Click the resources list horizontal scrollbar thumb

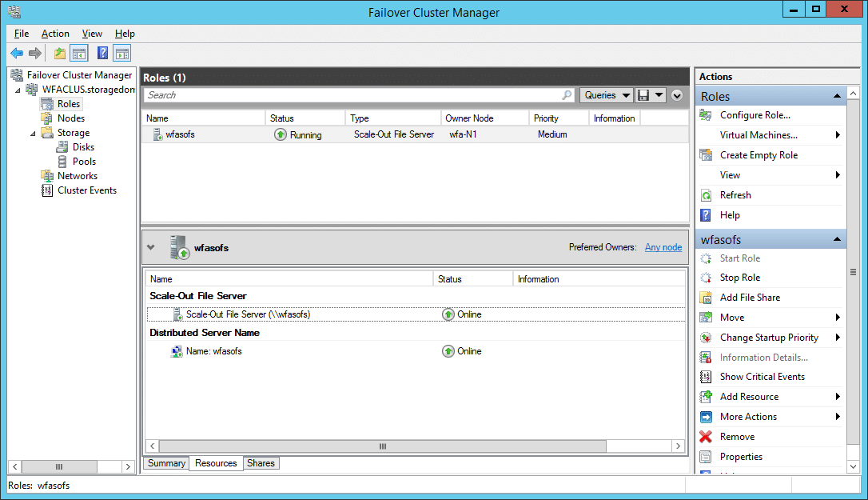point(383,446)
